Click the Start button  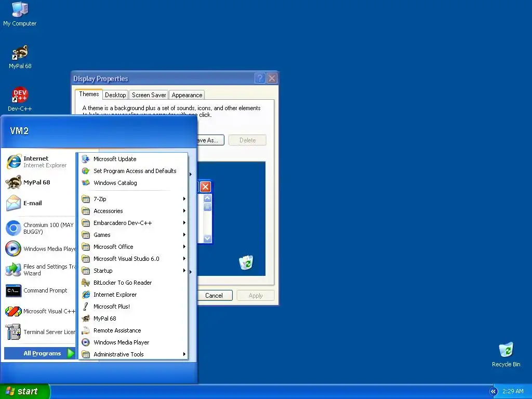tap(24, 392)
